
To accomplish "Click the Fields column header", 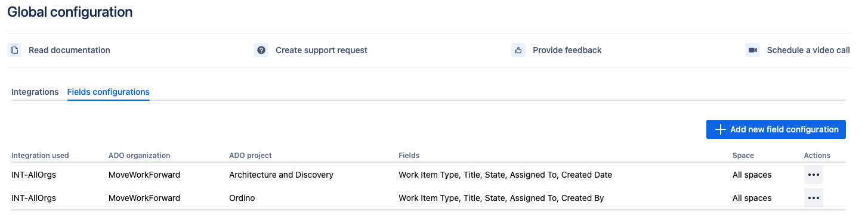I will [x=409, y=156].
